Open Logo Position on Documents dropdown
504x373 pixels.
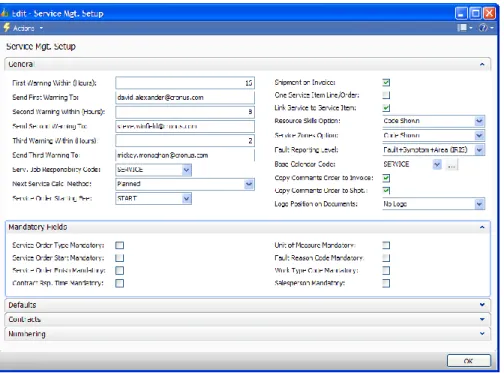(x=479, y=204)
